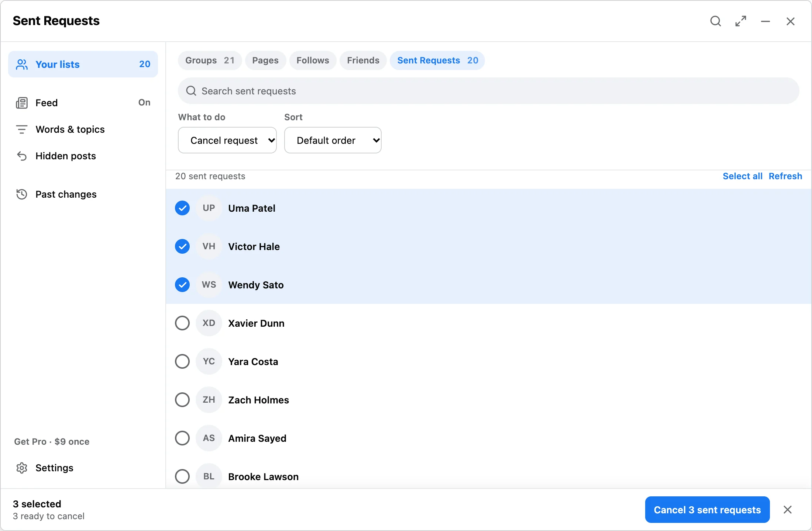Dismiss selection bar with X icon
Image resolution: width=812 pixels, height=531 pixels.
(787, 510)
